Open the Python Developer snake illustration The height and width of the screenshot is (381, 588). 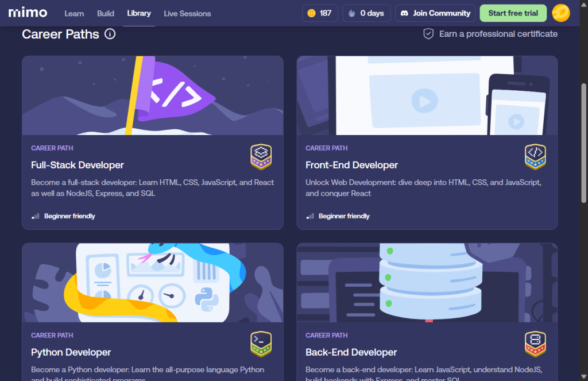152,282
